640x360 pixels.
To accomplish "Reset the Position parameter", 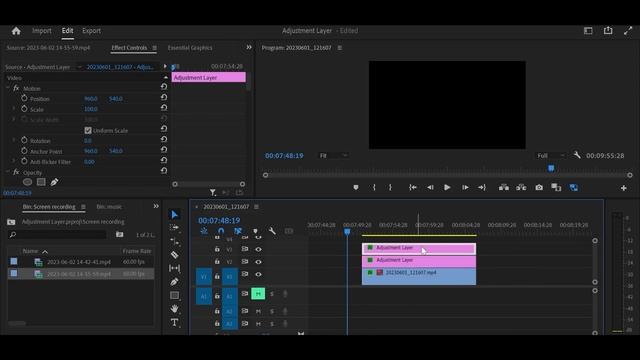I will pyautogui.click(x=164, y=97).
